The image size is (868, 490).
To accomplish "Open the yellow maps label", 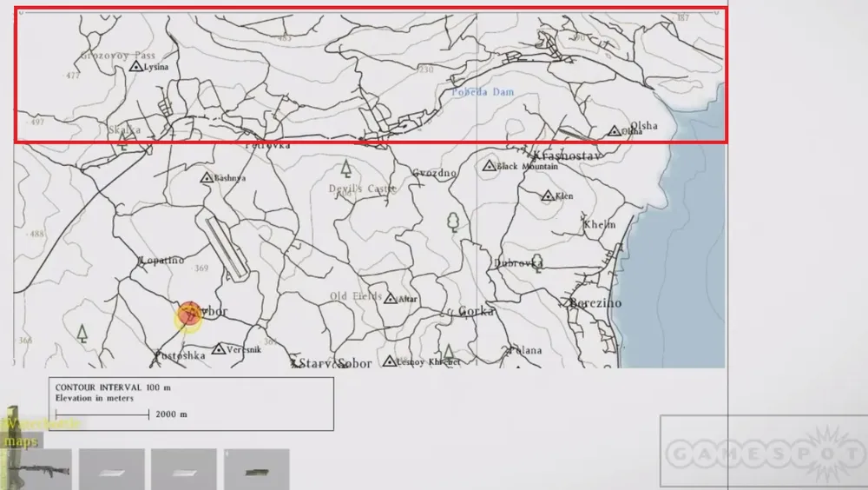I will [21, 441].
